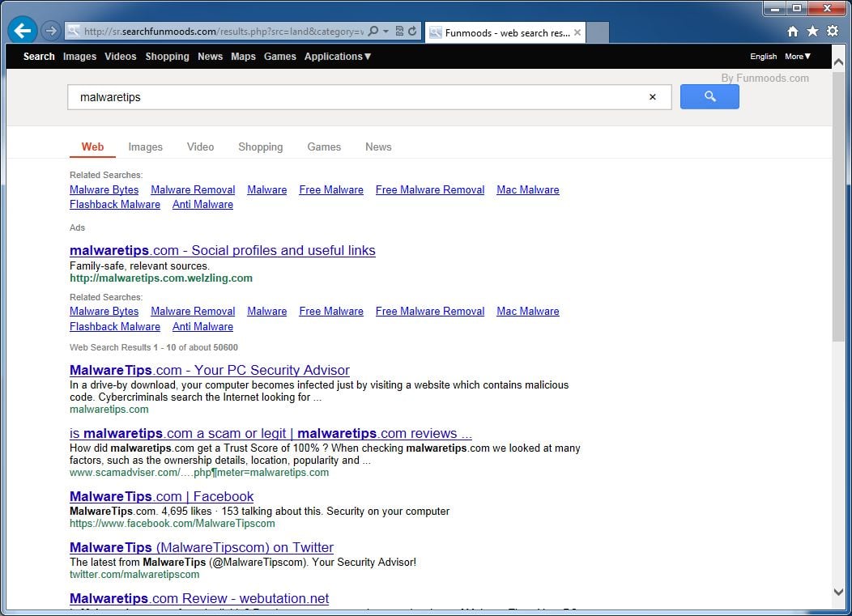Open 'is malwaretips.com a scam or legit' result
Viewport: 852px width, 616px height.
pos(271,434)
